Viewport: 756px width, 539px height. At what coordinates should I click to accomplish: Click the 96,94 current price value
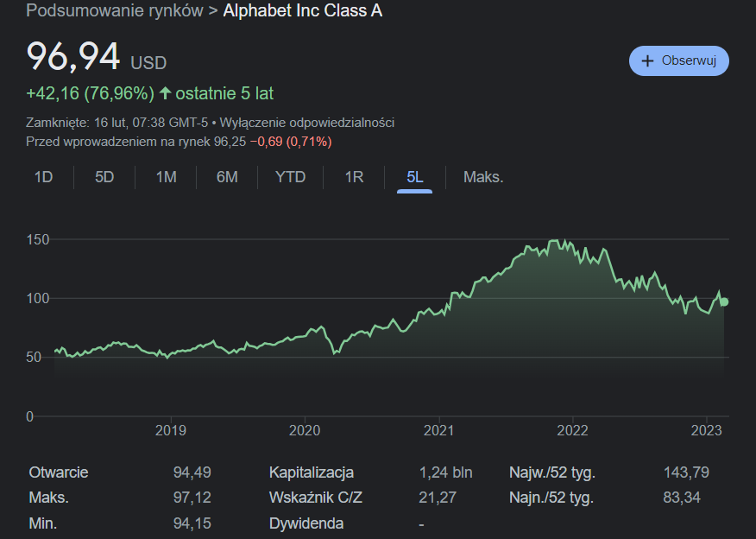[x=73, y=57]
